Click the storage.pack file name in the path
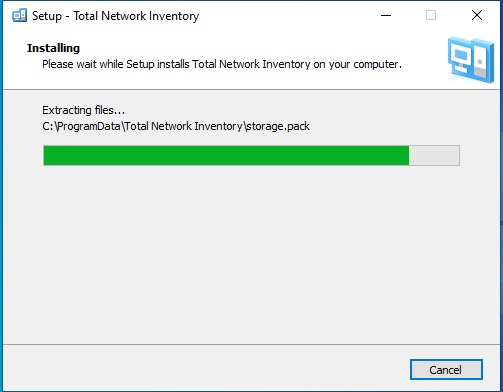This screenshot has height=392, width=503. [278, 126]
